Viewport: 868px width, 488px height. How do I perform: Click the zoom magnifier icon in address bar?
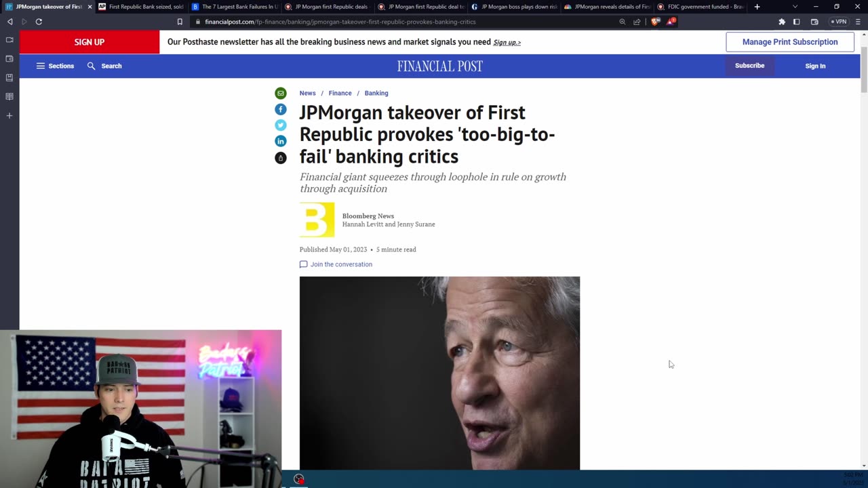623,22
